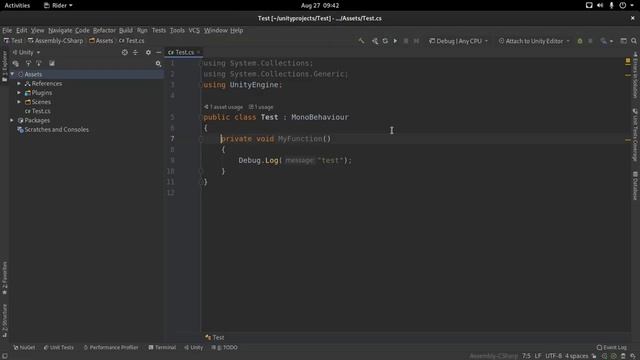Click the last icon in status bar
The width and height of the screenshot is (640, 360).
click(633, 356)
